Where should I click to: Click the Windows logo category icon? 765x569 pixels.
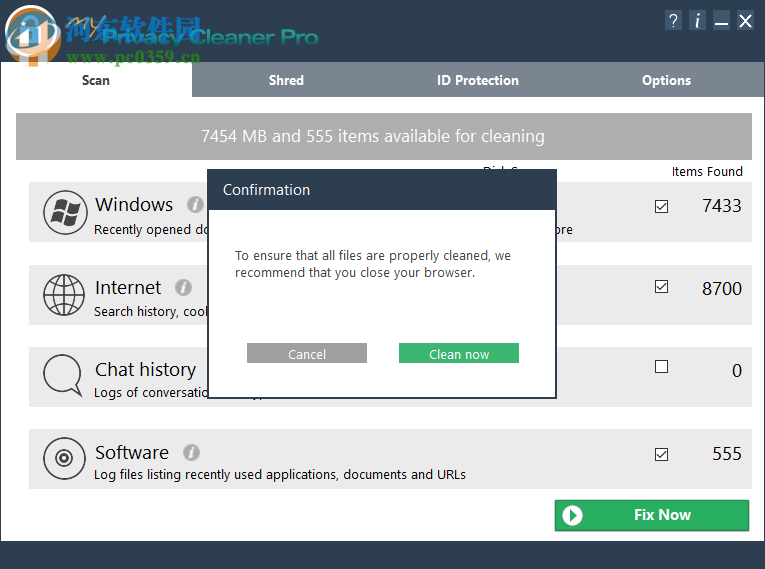(65, 212)
